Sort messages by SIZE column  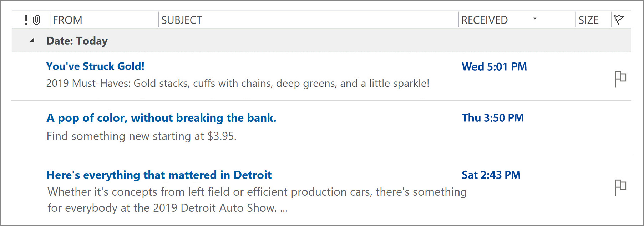coord(588,20)
